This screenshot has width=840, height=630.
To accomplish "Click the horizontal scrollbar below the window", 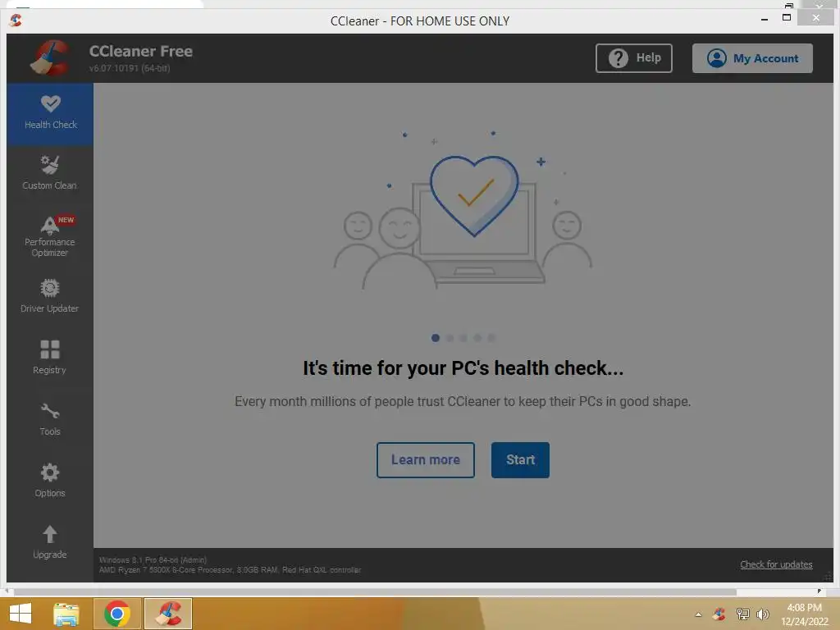I will [x=375, y=591].
